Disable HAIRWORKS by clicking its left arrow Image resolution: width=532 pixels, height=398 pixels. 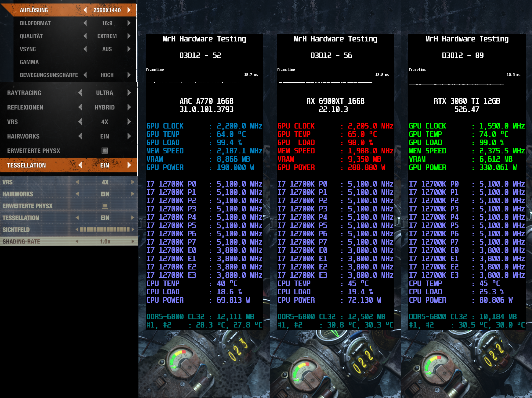tap(81, 136)
